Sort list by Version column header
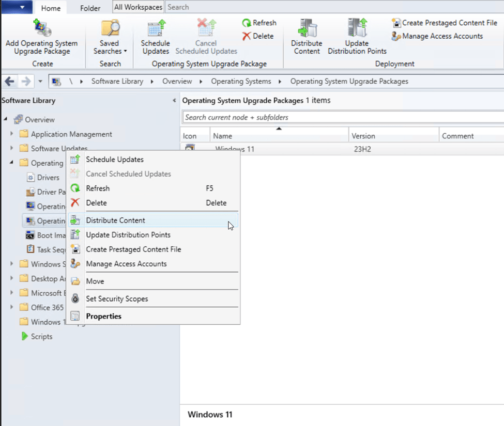The height and width of the screenshot is (426, 504). 393,136
